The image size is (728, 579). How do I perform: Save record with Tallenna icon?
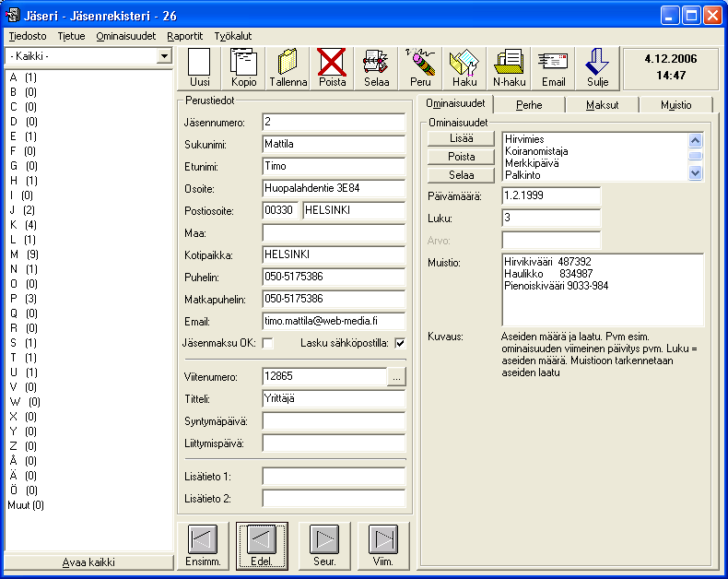point(288,68)
